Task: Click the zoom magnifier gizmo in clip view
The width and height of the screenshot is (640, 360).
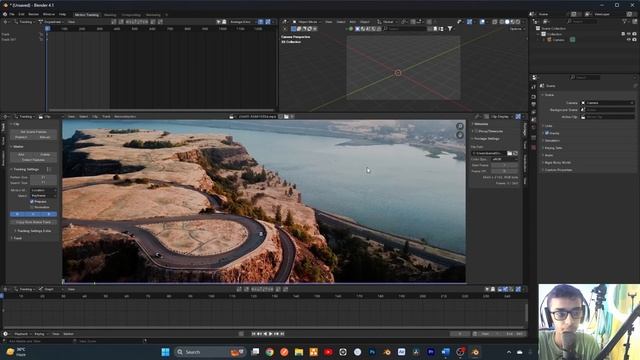Action: [460, 126]
